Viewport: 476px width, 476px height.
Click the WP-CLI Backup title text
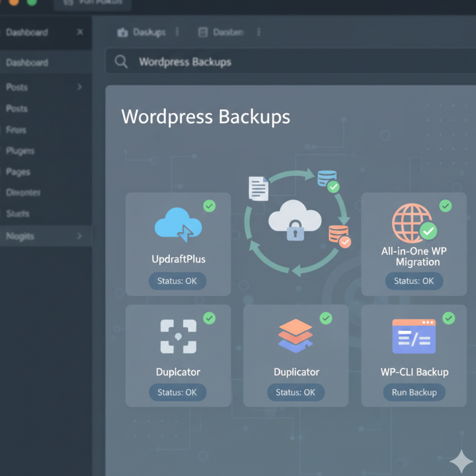click(x=414, y=372)
